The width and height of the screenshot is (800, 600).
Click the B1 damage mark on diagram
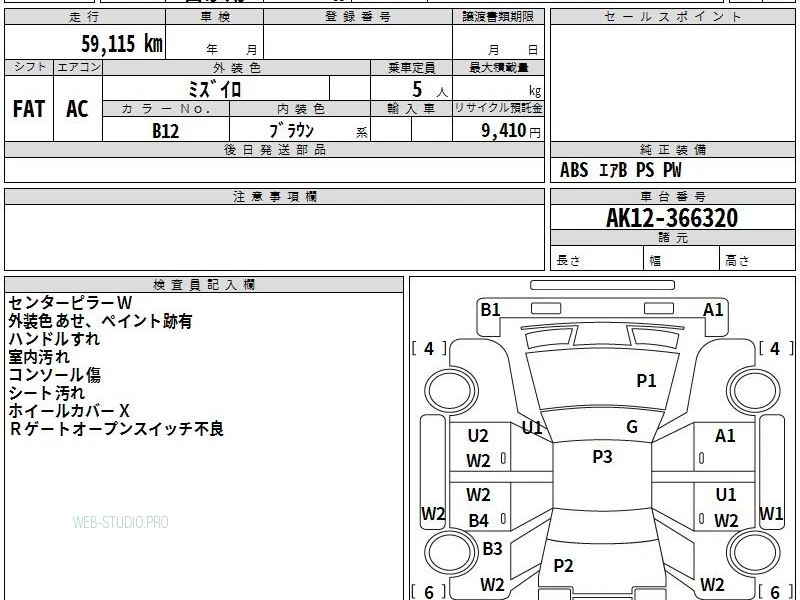tap(490, 310)
